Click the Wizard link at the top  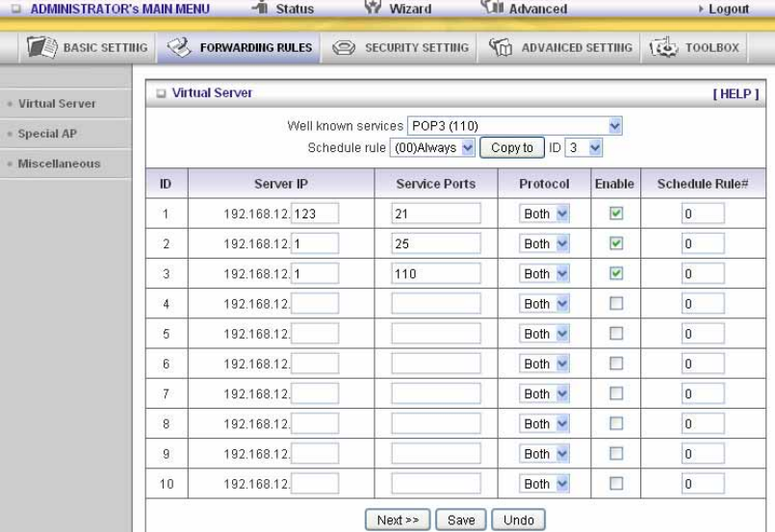point(410,9)
